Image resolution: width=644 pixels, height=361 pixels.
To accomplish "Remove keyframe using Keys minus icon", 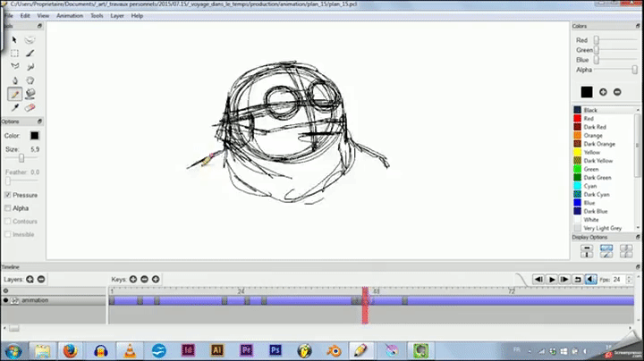I will [x=144, y=280].
